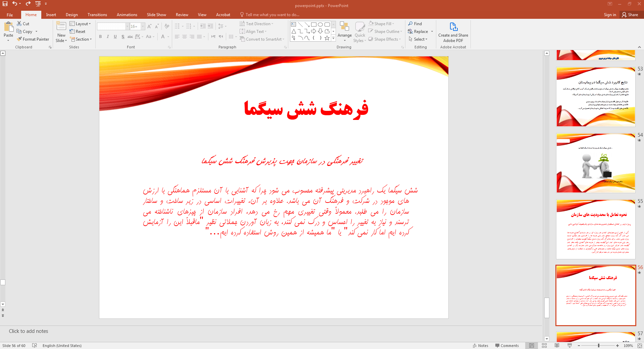Image resolution: width=644 pixels, height=349 pixels.
Task: Click the Reset slide command
Action: point(78,32)
